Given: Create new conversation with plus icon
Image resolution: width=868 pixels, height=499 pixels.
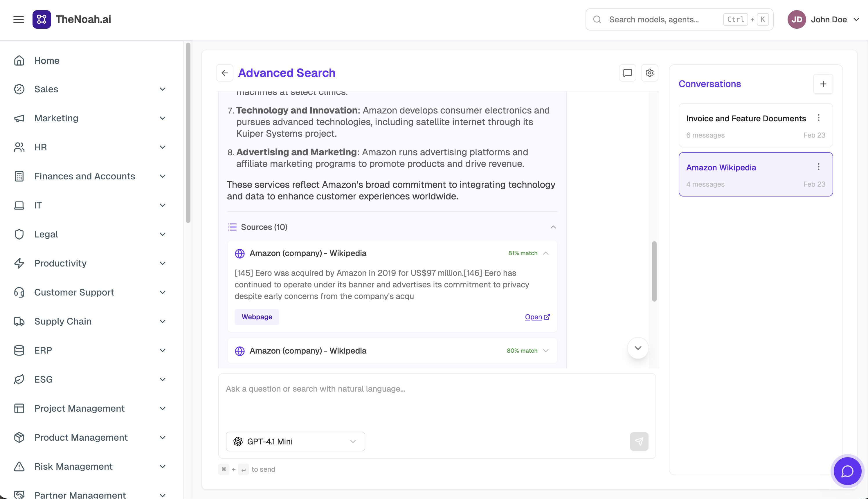Looking at the screenshot, I should click(x=823, y=84).
